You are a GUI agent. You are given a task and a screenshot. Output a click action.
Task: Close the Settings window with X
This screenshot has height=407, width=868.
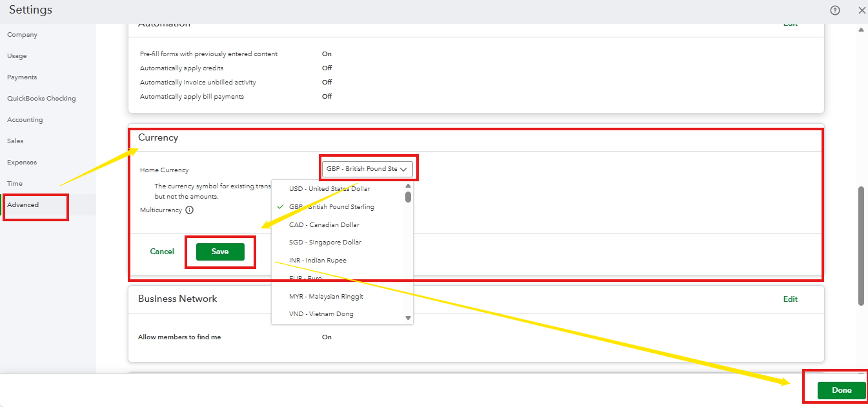(x=862, y=10)
